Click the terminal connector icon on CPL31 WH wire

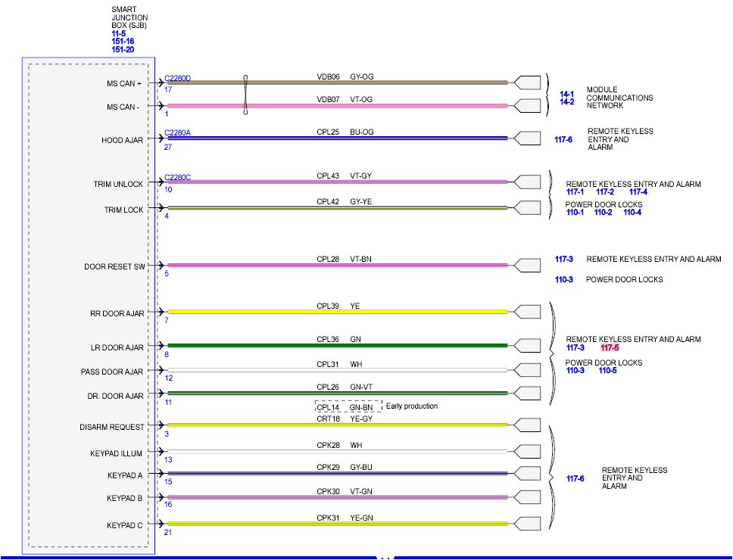(526, 370)
